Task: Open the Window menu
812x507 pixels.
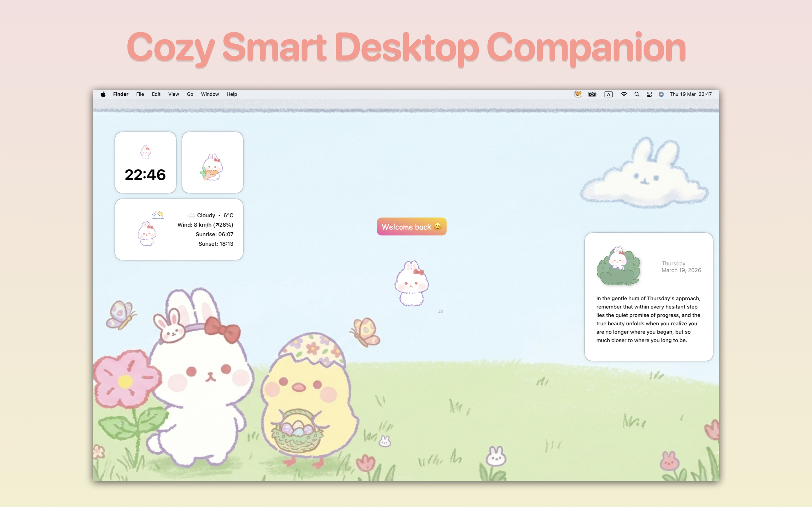Action: click(210, 94)
